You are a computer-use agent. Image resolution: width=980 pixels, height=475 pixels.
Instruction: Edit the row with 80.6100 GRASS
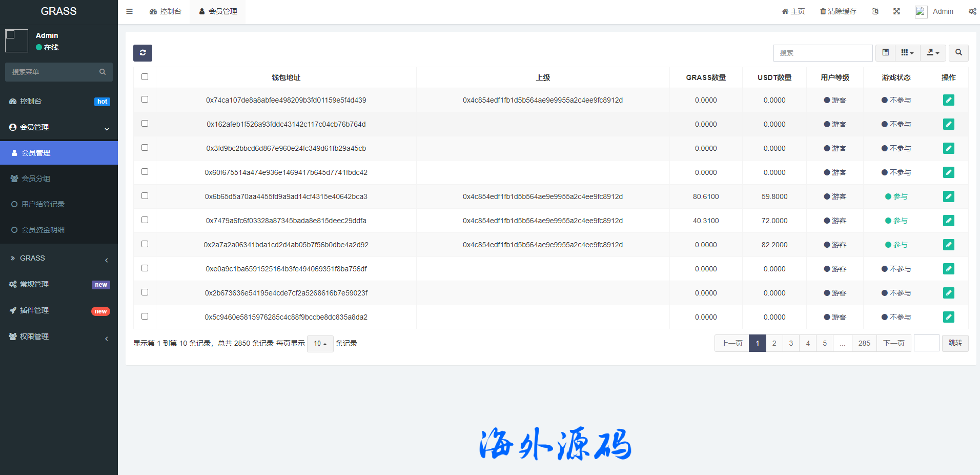[x=948, y=196]
